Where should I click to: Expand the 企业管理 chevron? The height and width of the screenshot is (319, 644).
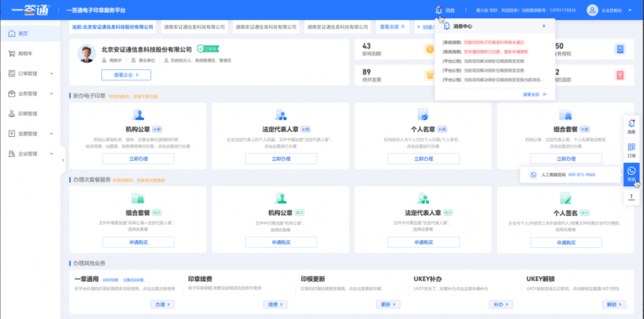pos(52,154)
